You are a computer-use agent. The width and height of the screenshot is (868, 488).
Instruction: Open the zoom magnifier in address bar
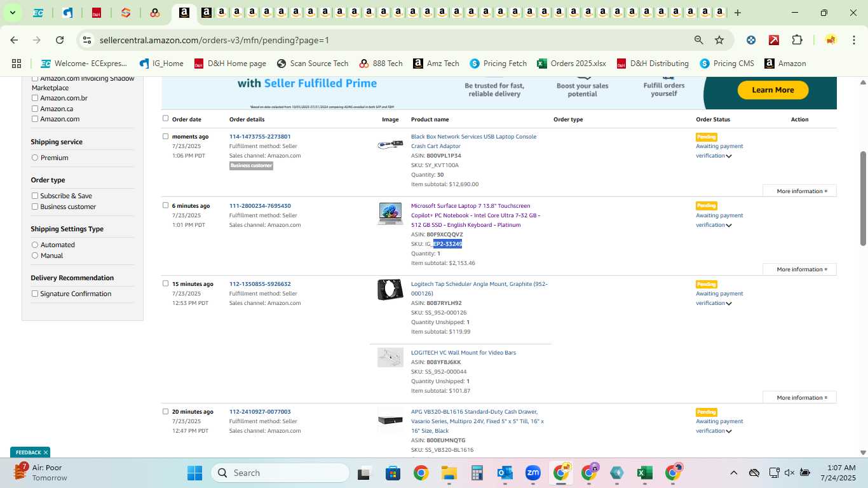[699, 40]
